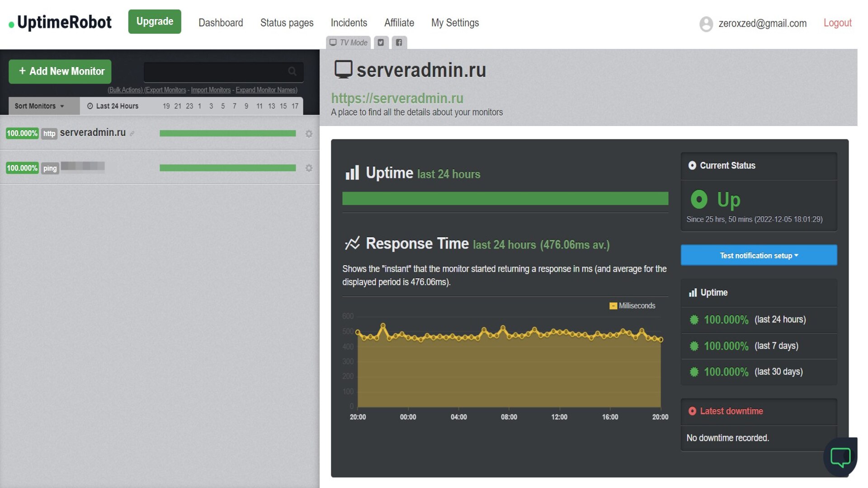This screenshot has height=488, width=868.
Task: Click the Latest downtime red icon
Action: click(x=692, y=411)
